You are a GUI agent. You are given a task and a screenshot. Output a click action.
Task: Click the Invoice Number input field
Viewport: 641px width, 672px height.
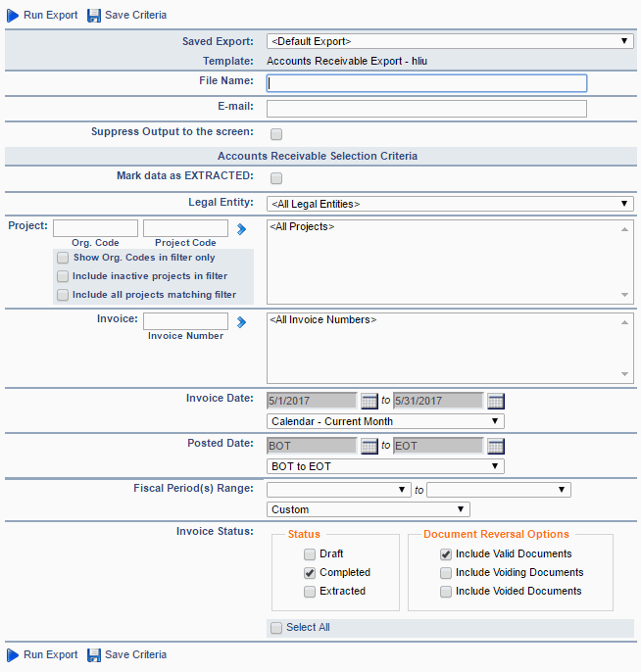[185, 321]
